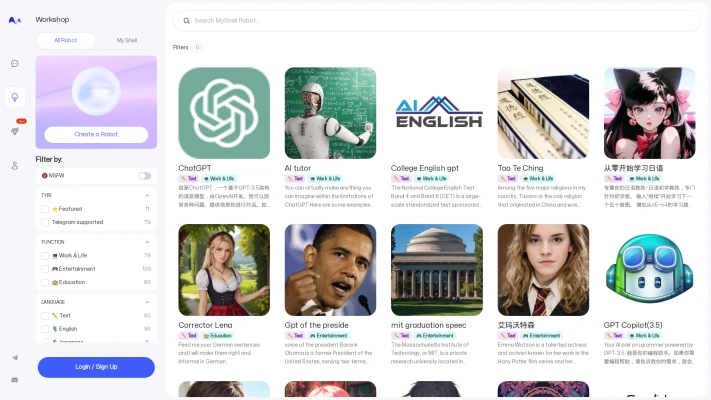Click the Filters count badge
711x400 pixels.
197,47
